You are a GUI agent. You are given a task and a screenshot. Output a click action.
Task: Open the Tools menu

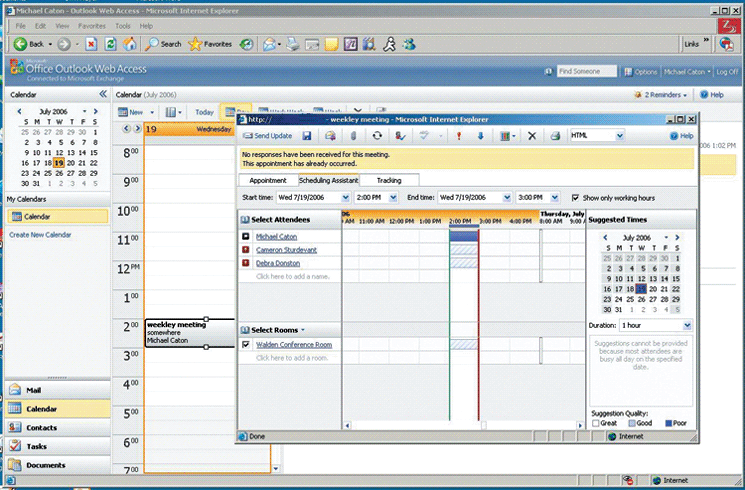pyautogui.click(x=123, y=26)
